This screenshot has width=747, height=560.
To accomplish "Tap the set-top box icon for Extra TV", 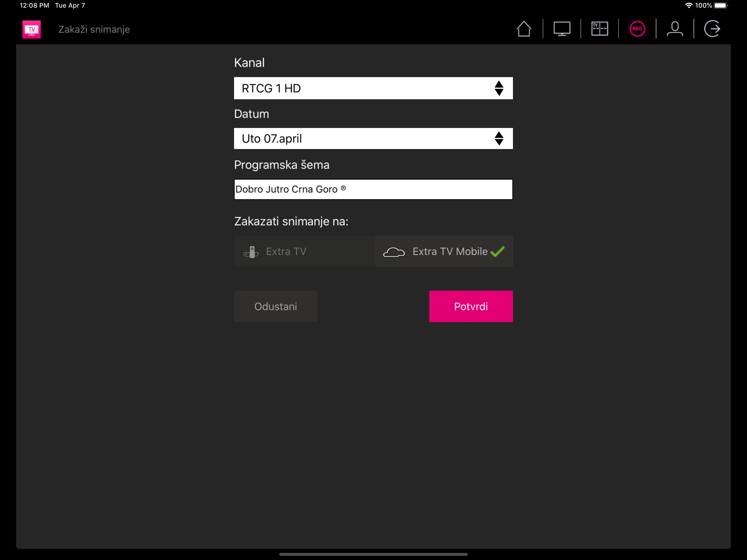I will (x=251, y=252).
